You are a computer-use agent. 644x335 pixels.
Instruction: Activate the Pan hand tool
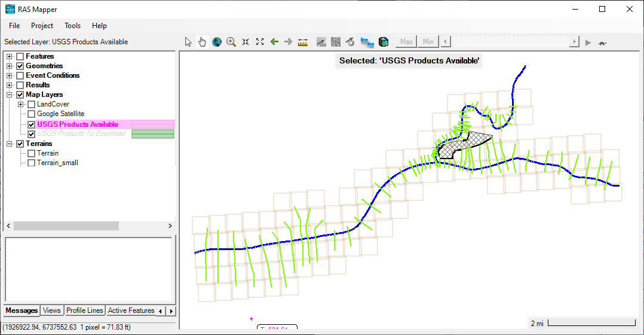tap(202, 42)
